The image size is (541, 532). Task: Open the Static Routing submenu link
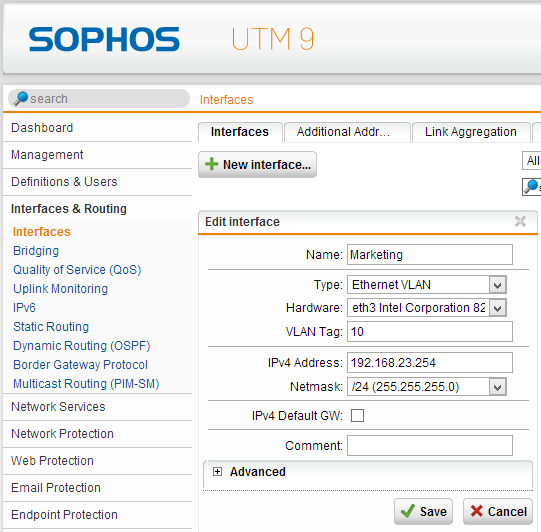(51, 326)
